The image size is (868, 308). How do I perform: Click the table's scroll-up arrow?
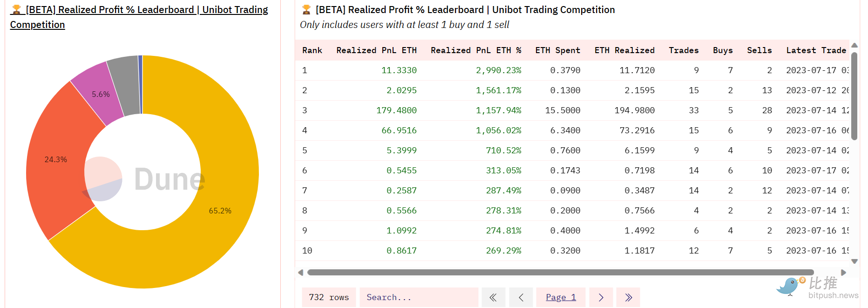click(854, 45)
